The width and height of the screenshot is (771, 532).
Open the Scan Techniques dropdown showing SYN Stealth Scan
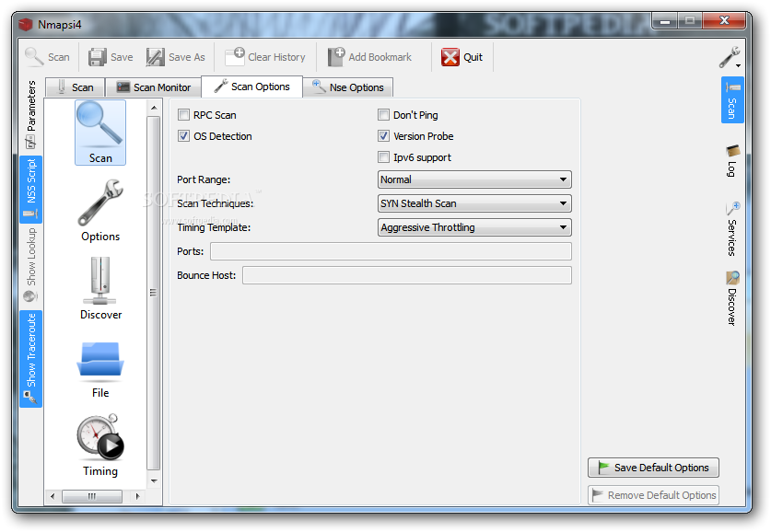tap(474, 203)
